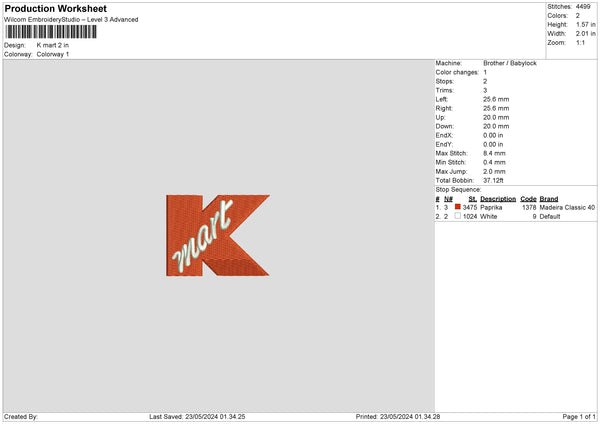
Task: Click the Created By label
Action: tap(21, 417)
